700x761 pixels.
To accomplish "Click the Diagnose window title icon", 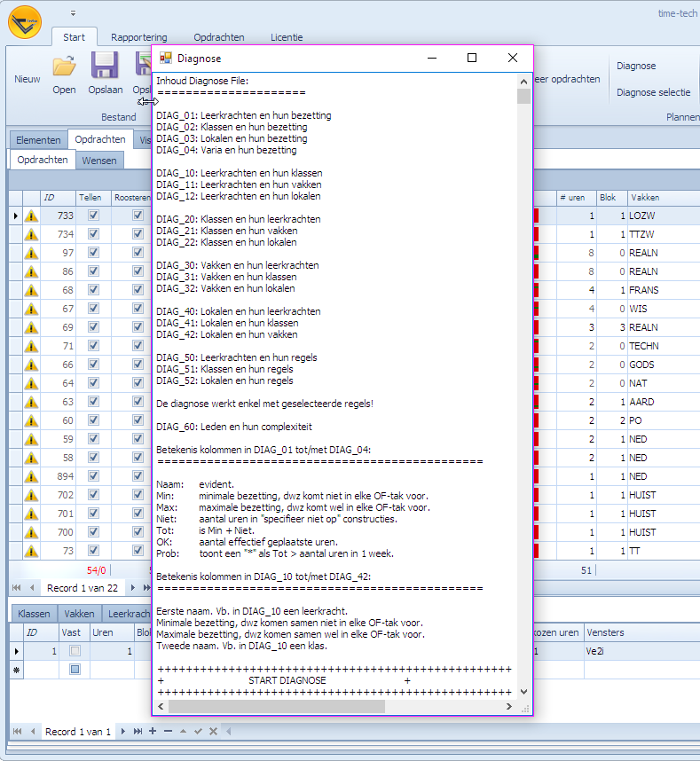I will (x=166, y=58).
